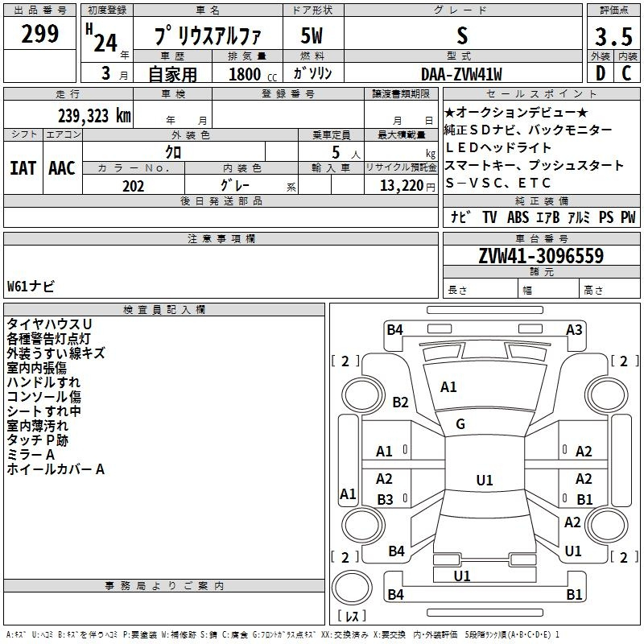Click the アルミ equipment marker

point(579,217)
